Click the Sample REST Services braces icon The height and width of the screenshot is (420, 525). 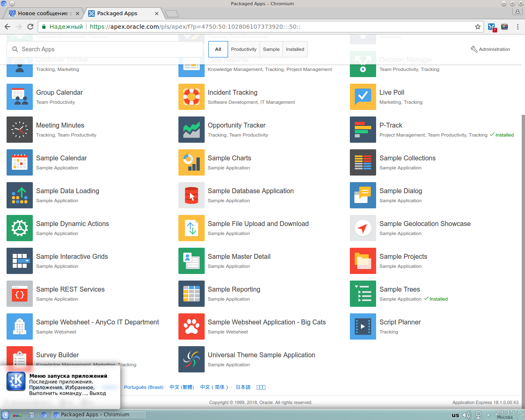point(20,294)
